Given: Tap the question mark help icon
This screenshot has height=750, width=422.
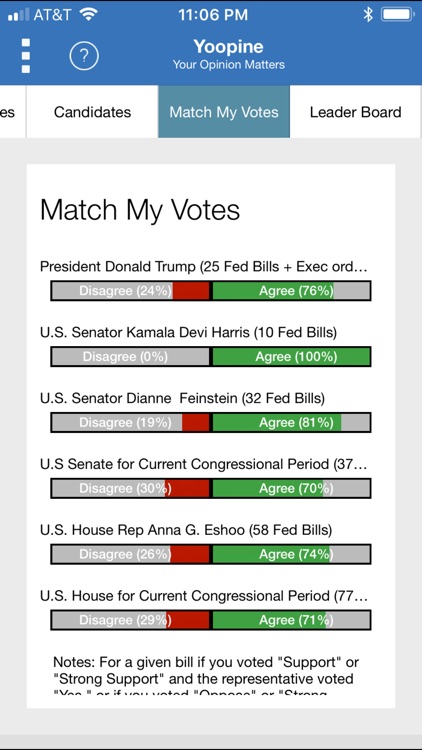Looking at the screenshot, I should [x=84, y=56].
